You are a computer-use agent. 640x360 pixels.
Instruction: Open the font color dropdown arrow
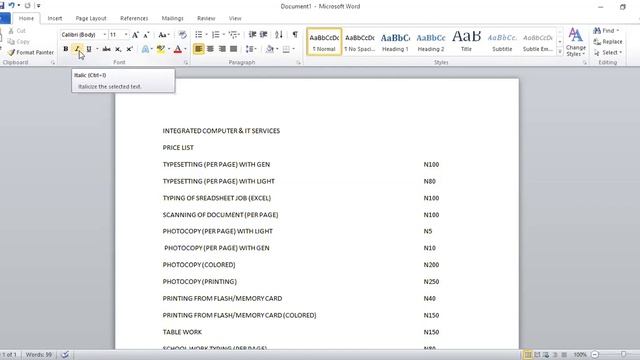185,49
